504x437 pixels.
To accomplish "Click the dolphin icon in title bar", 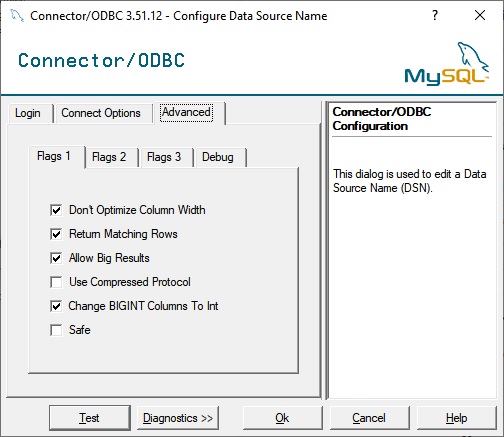I will tap(17, 16).
